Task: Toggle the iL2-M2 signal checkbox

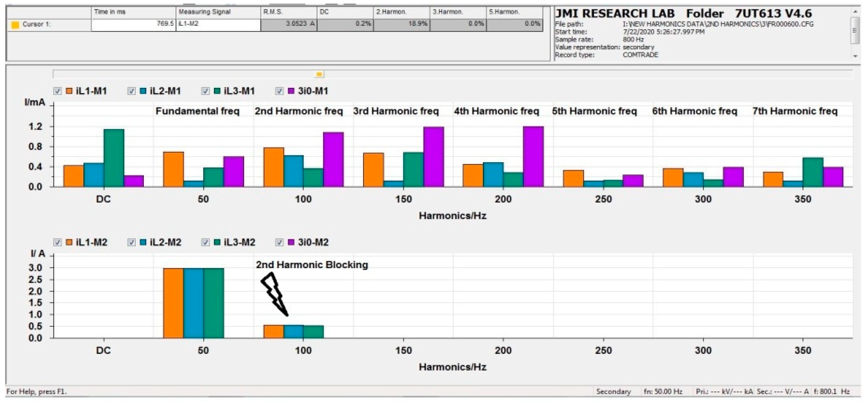Action: [131, 242]
